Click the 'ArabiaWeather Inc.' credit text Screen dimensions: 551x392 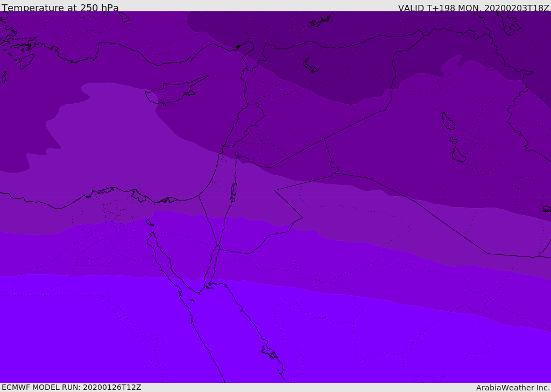pos(513,388)
